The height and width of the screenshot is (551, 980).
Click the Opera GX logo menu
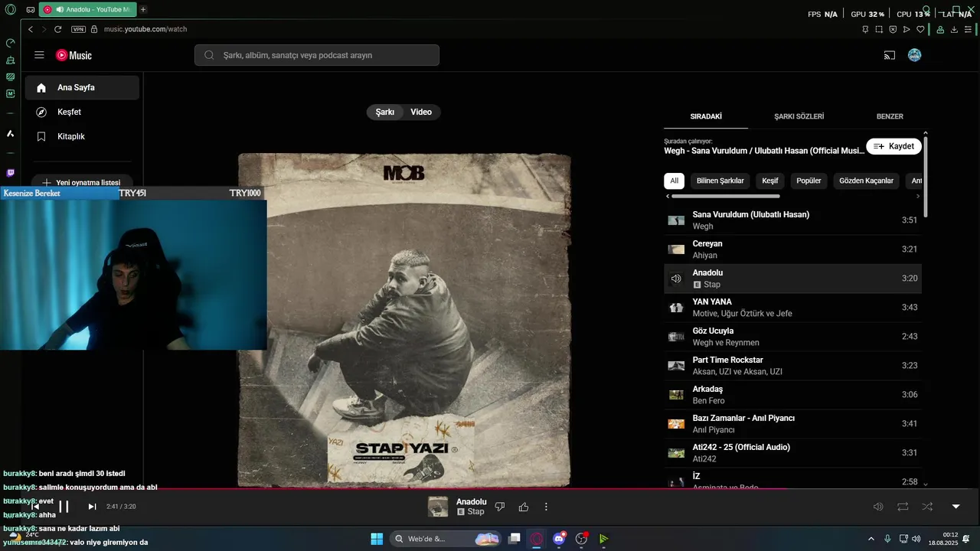point(10,10)
